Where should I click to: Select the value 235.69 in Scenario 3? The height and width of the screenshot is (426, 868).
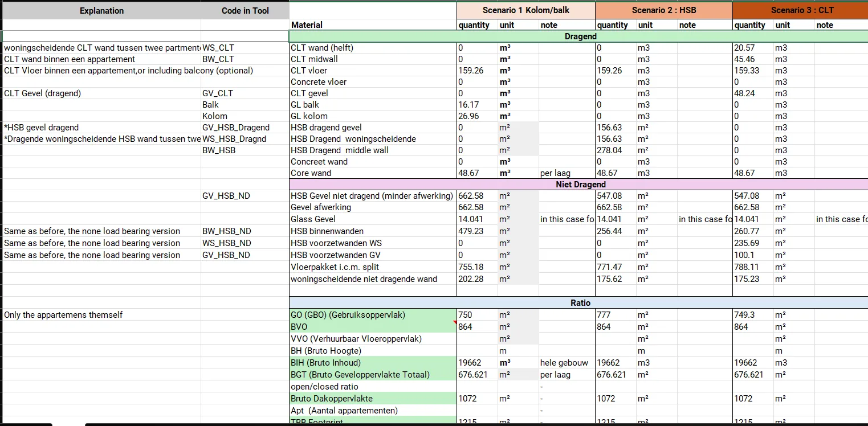[753, 243]
